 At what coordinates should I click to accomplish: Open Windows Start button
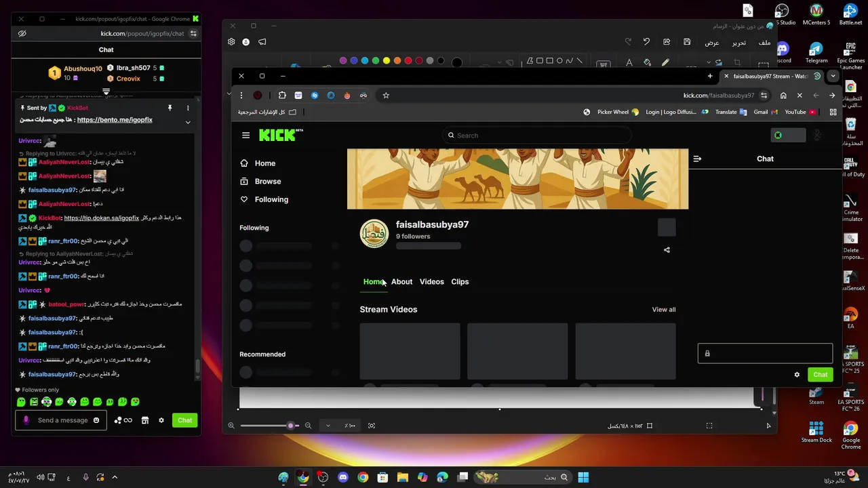point(583,477)
